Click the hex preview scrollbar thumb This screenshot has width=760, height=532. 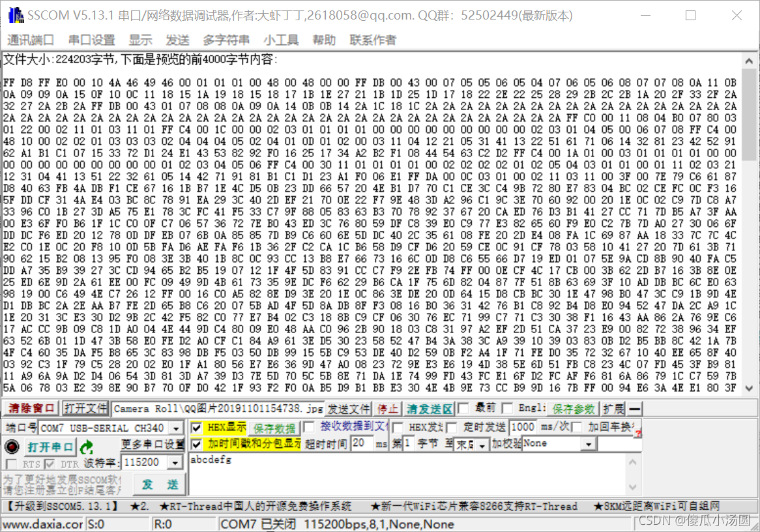(x=749, y=115)
